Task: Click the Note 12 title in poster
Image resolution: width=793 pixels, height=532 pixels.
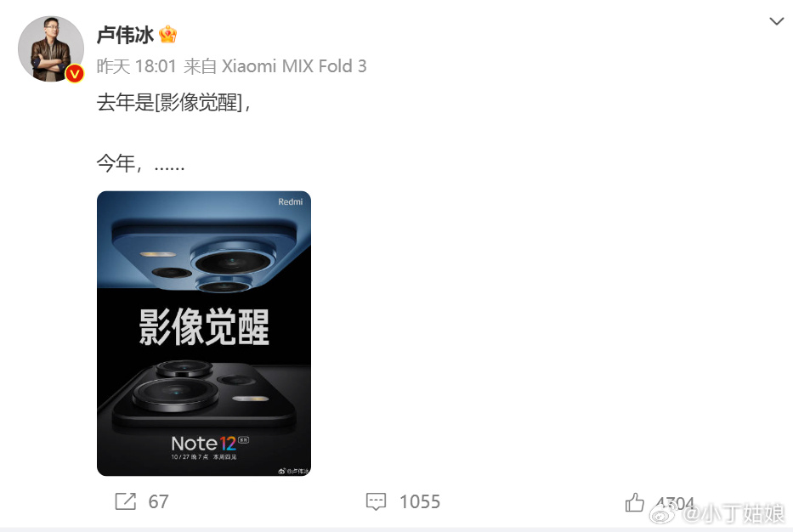Action: 204,444
